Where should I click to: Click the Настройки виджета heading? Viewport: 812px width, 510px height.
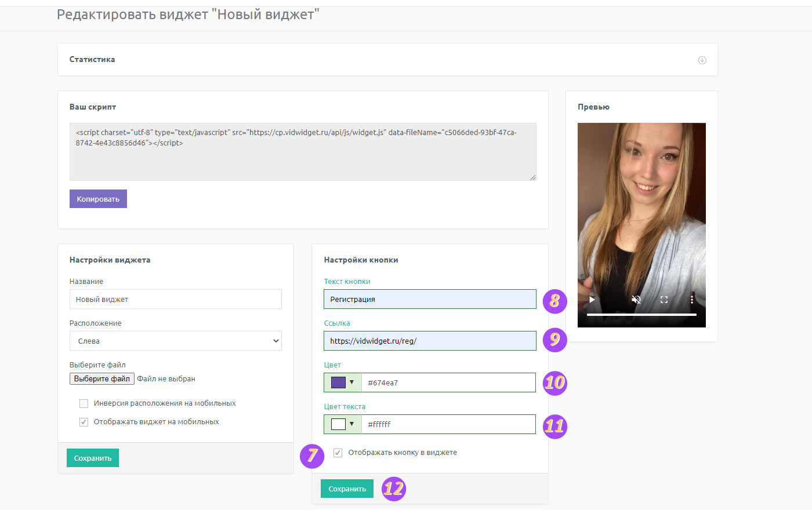[x=110, y=260]
